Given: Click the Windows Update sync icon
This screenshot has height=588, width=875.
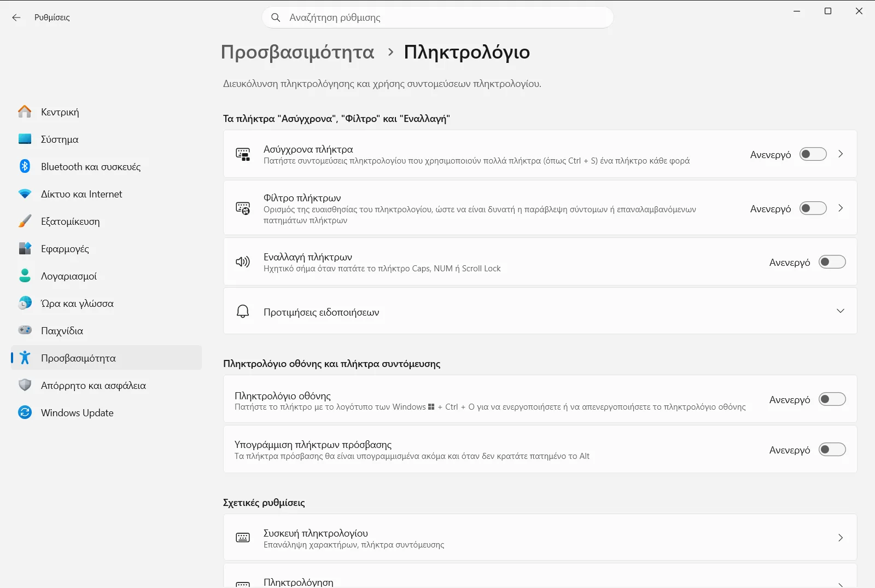Looking at the screenshot, I should (25, 412).
